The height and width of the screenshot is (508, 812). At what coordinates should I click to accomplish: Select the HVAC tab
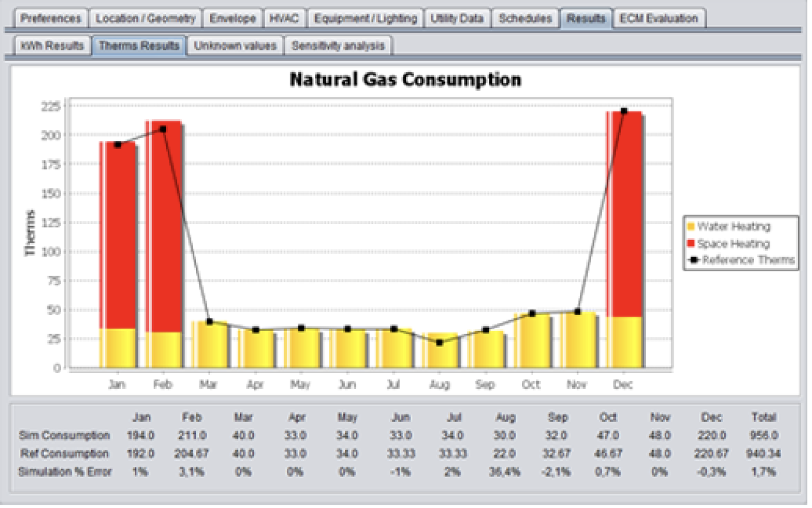click(x=284, y=18)
